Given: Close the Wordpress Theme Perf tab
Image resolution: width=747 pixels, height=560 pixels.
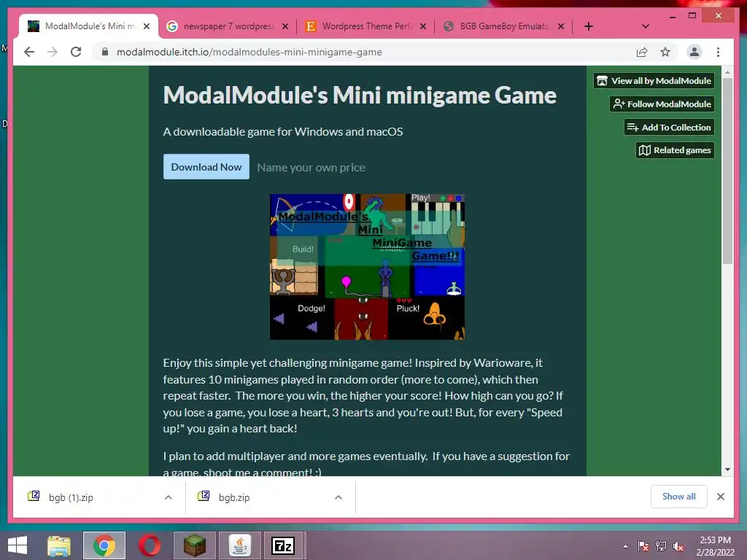Looking at the screenshot, I should click(x=422, y=26).
